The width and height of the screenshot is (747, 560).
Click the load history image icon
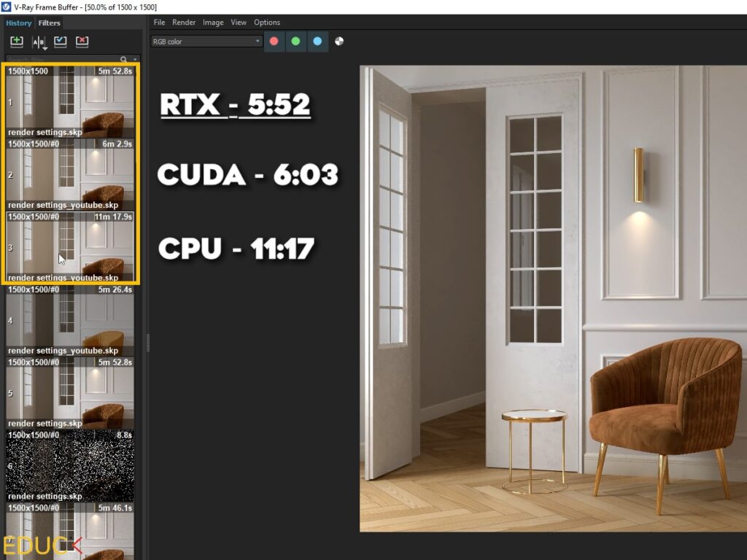pos(61,42)
